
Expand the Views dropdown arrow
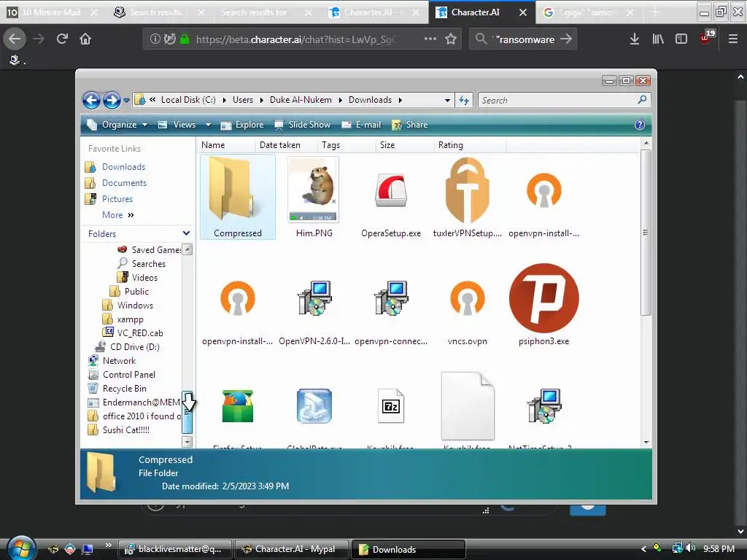click(208, 125)
